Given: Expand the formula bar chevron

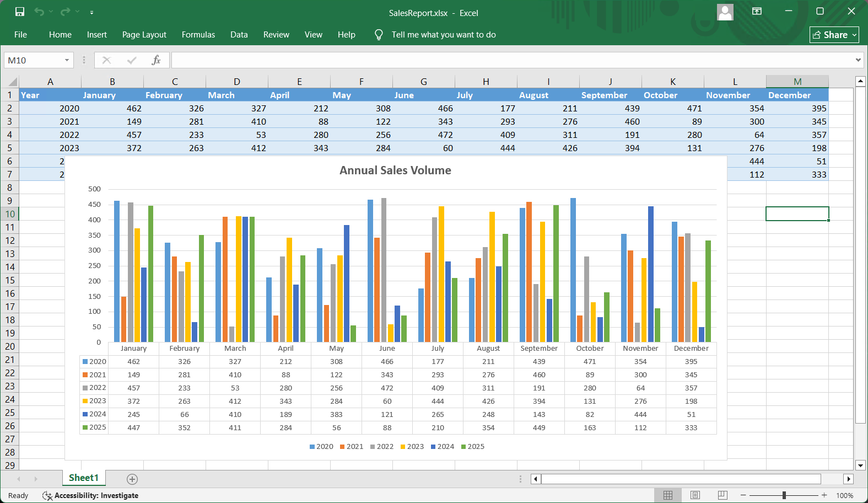Looking at the screenshot, I should tap(858, 60).
